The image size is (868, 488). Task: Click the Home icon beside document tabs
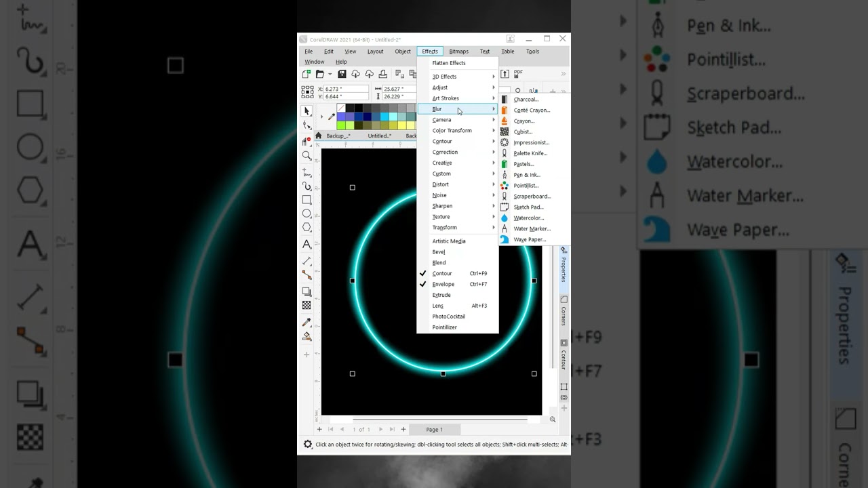point(319,136)
